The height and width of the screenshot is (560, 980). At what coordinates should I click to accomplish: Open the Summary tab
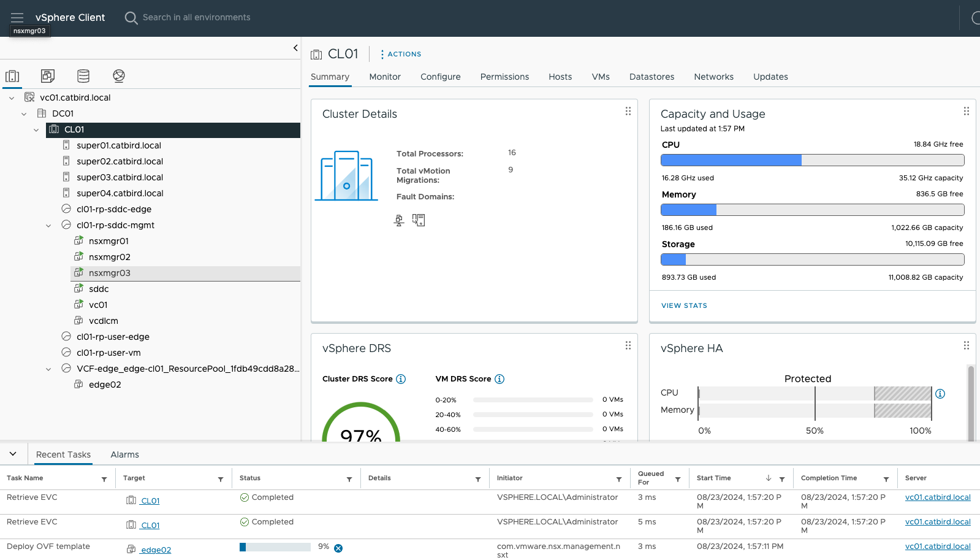[330, 77]
